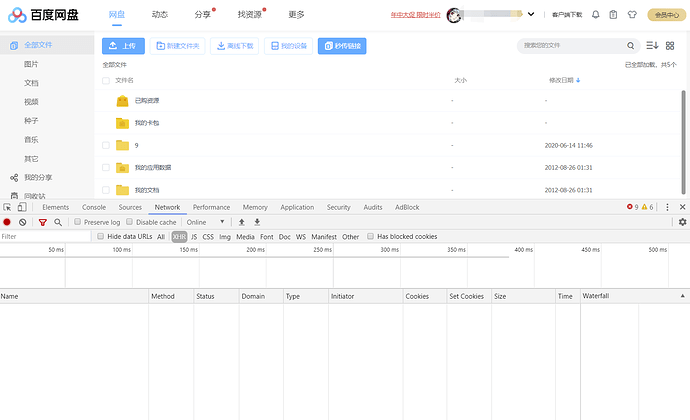Switch to the Console DevTools tab
The width and height of the screenshot is (690, 420).
click(x=94, y=207)
